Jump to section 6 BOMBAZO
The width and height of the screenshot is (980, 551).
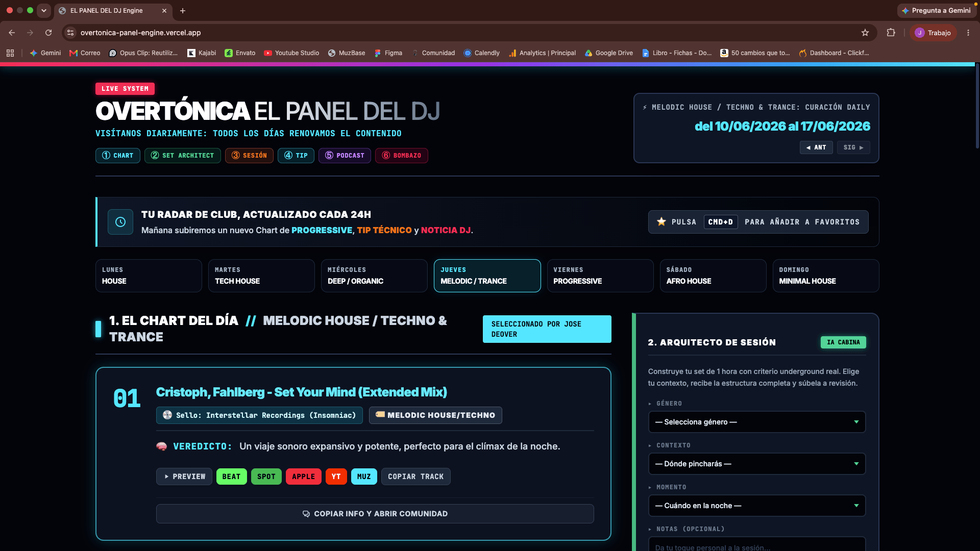click(x=402, y=156)
